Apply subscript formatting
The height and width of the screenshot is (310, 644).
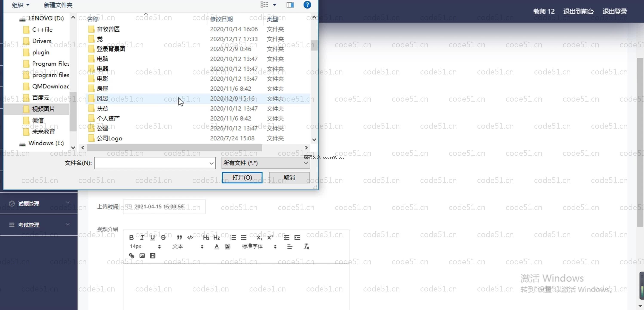click(x=259, y=237)
